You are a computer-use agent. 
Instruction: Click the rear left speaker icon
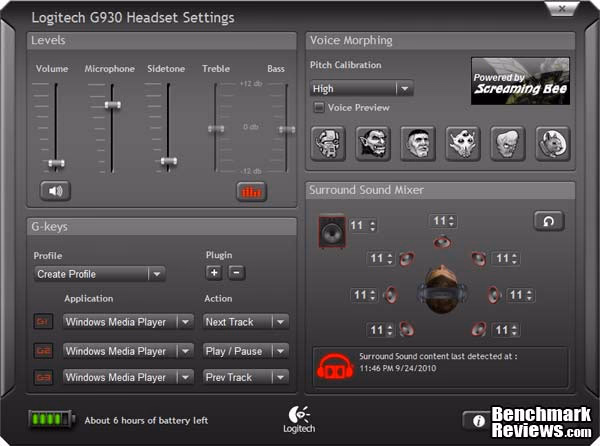406,329
